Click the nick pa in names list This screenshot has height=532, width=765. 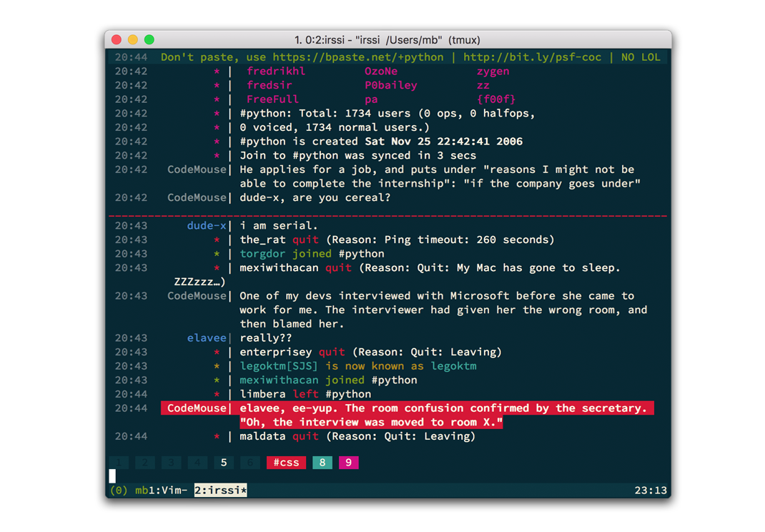[x=371, y=99]
